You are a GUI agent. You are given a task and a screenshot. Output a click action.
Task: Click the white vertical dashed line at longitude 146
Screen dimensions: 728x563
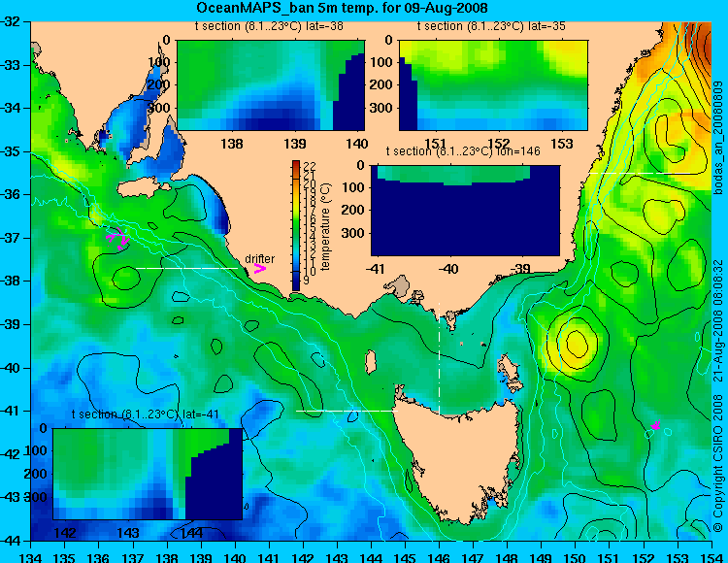[439, 358]
